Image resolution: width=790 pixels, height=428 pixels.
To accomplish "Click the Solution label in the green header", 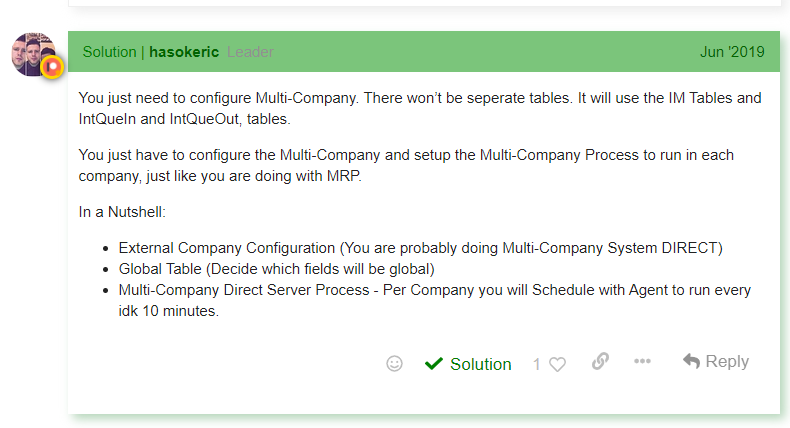I will [x=109, y=52].
